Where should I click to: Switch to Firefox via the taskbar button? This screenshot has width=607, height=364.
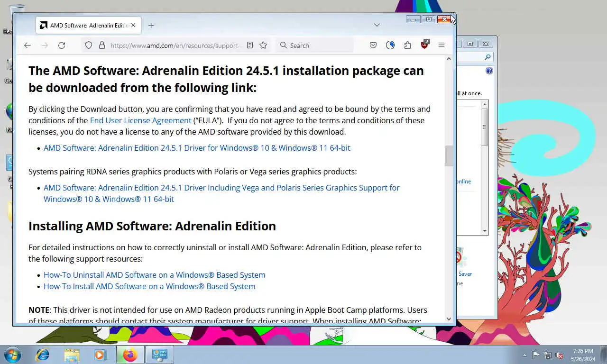pyautogui.click(x=130, y=355)
